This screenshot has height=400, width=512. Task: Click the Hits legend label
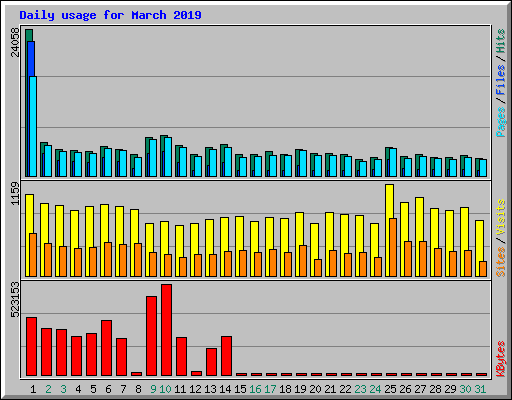(x=500, y=41)
